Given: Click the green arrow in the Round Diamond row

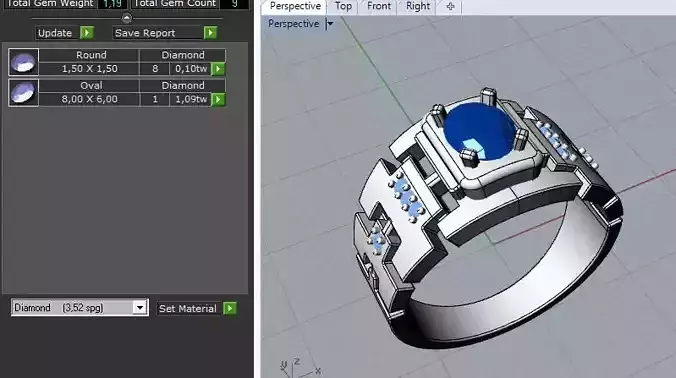Looking at the screenshot, I should pyautogui.click(x=218, y=69).
